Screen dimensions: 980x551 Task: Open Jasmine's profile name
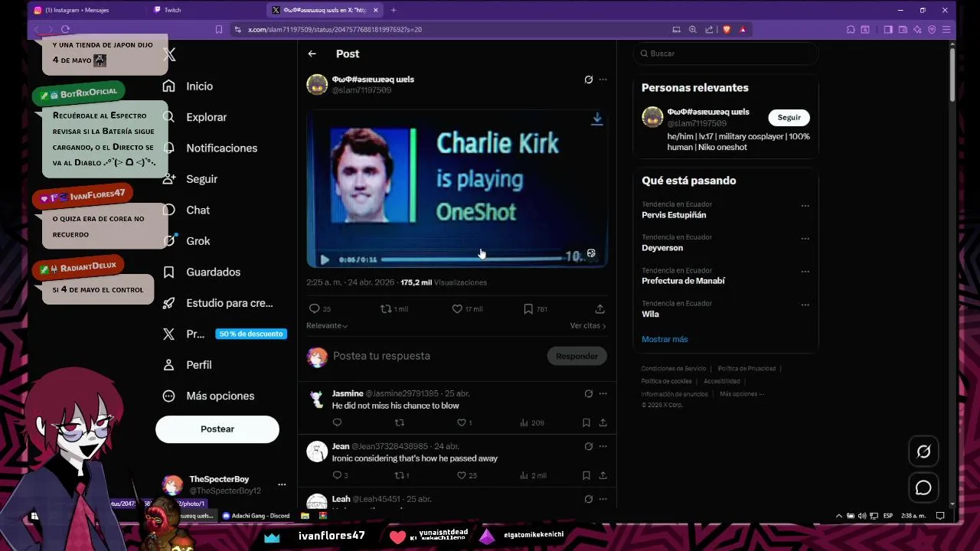tap(348, 393)
